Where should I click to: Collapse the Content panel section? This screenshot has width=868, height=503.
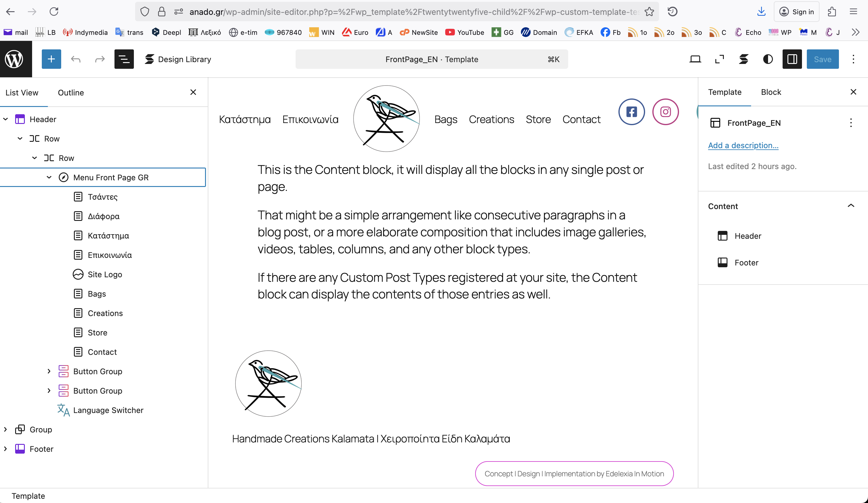click(851, 206)
